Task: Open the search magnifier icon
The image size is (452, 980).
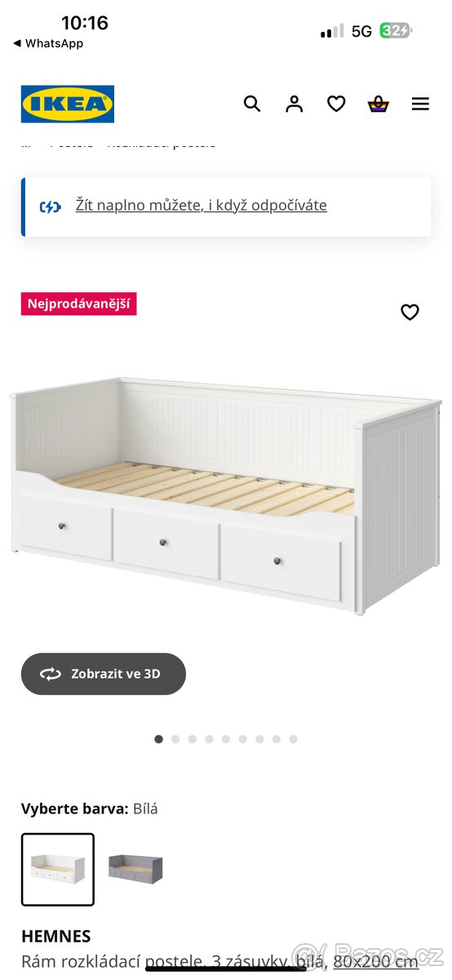Action: [252, 104]
